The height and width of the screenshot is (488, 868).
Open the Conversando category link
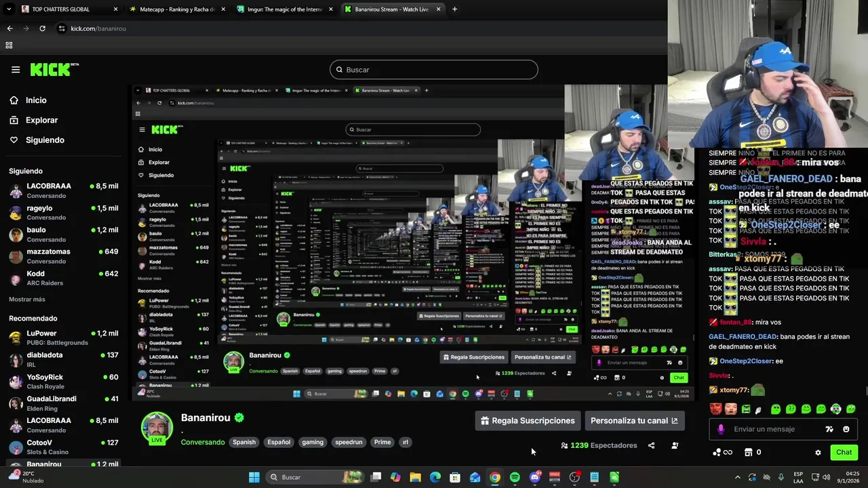pyautogui.click(x=203, y=442)
